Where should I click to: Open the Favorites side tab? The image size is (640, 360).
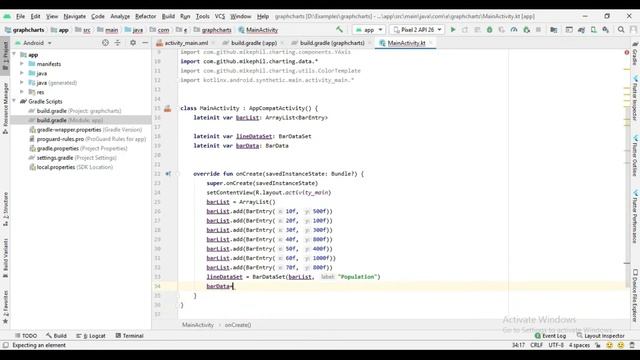pyautogui.click(x=5, y=307)
